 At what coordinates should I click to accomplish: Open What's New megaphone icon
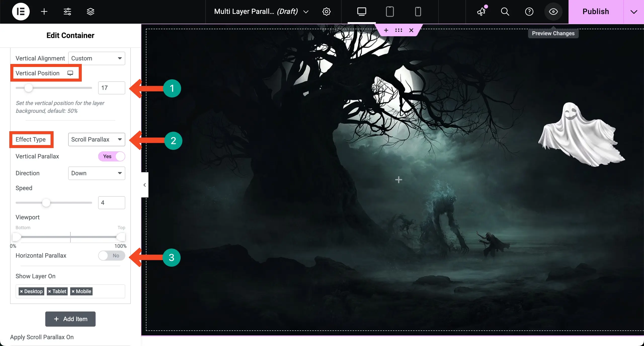(481, 12)
